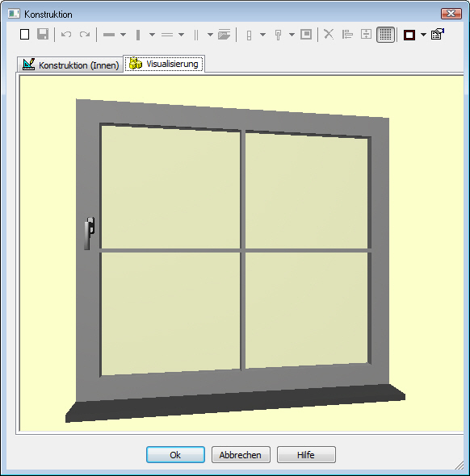470x476 pixels.
Task: Expand the horizontal bar dropdown arrow
Action: (x=123, y=35)
